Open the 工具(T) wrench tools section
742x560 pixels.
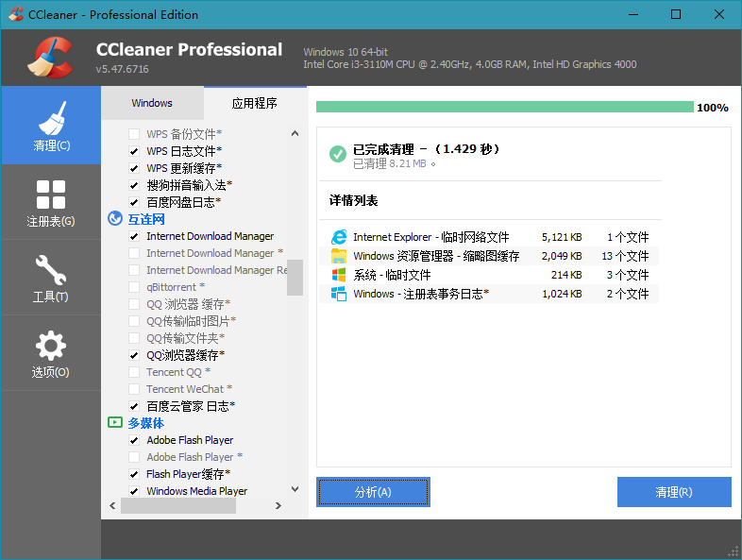pyautogui.click(x=51, y=278)
